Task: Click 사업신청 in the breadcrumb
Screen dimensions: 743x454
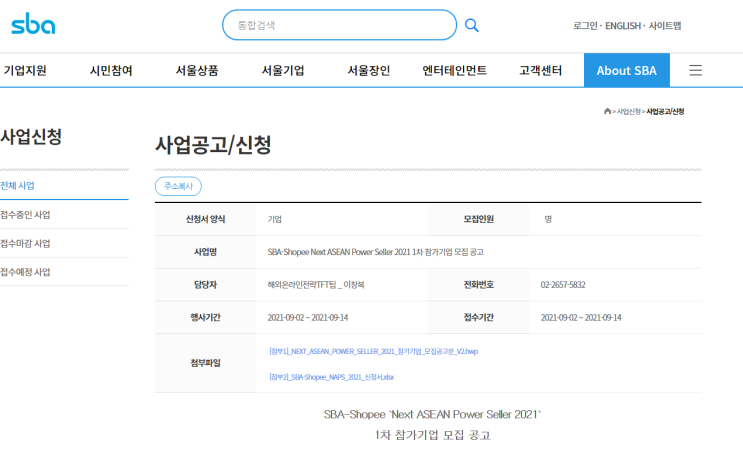Action: 628,111
